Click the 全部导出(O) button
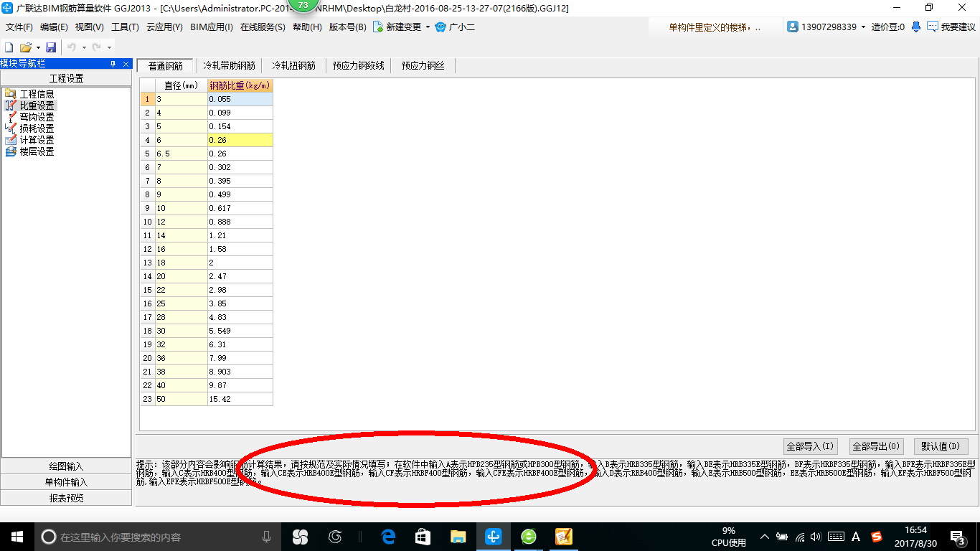 [876, 446]
